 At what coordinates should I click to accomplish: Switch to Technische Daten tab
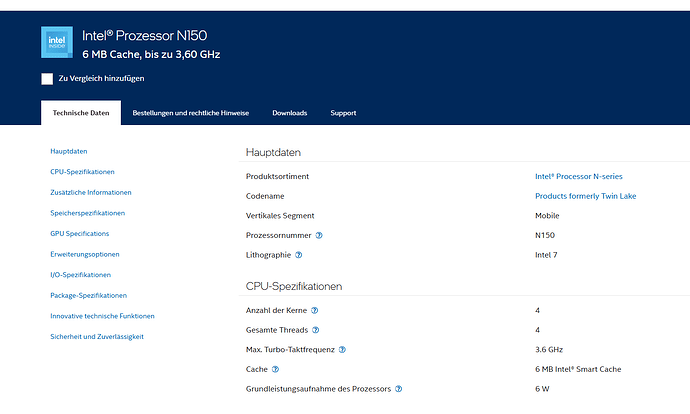[81, 113]
